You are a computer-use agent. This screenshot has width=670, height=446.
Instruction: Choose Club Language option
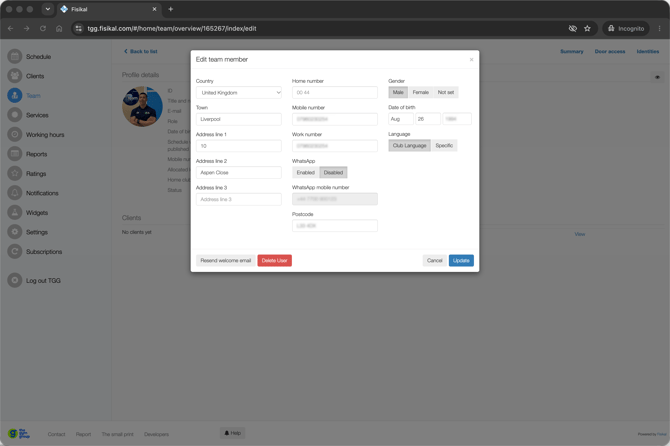click(409, 146)
